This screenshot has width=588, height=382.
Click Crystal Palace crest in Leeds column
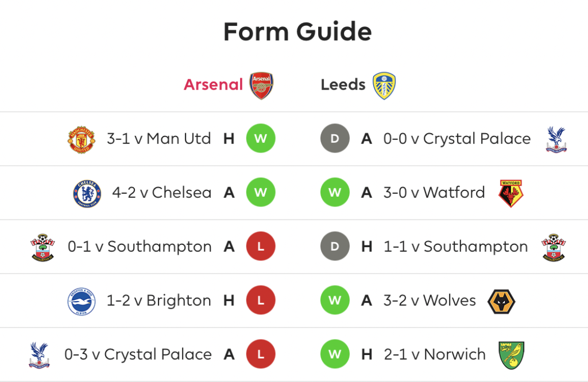tap(556, 139)
